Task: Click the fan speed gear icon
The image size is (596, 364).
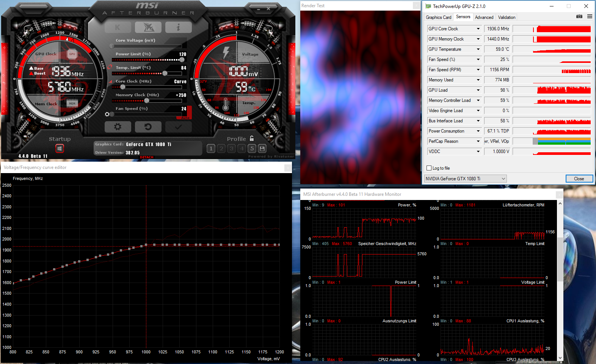Action: (x=107, y=114)
